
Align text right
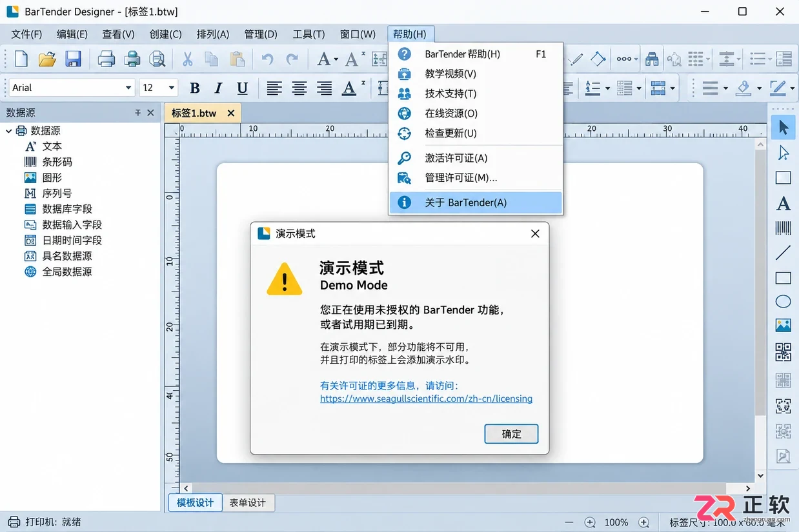[324, 88]
